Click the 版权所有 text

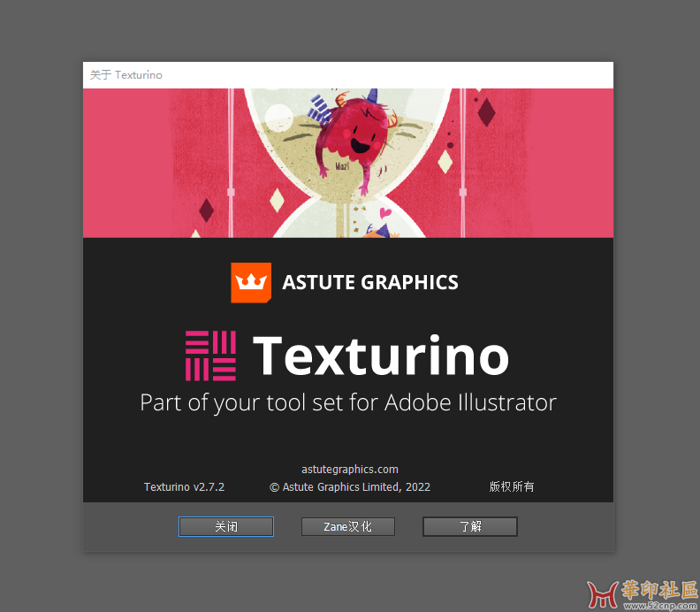512,486
